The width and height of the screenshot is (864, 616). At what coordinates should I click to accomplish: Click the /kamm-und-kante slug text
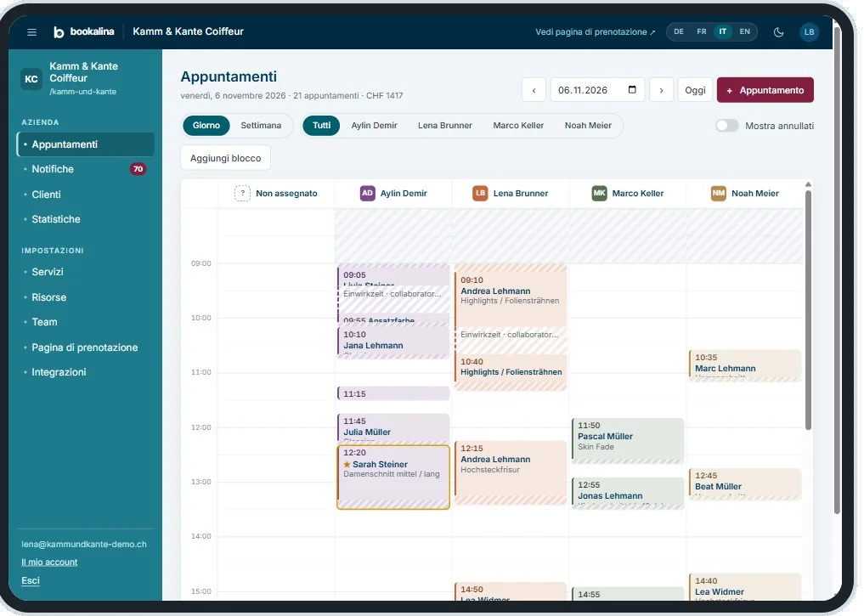[82, 92]
